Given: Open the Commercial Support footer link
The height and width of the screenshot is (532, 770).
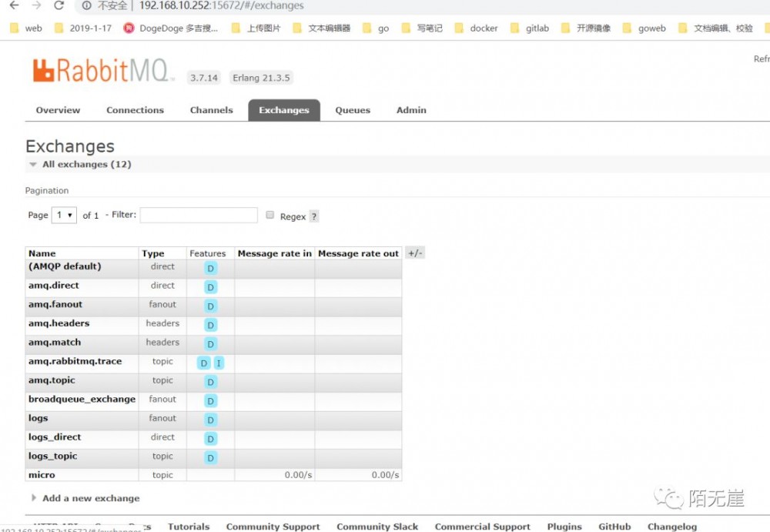Looking at the screenshot, I should point(482,526).
